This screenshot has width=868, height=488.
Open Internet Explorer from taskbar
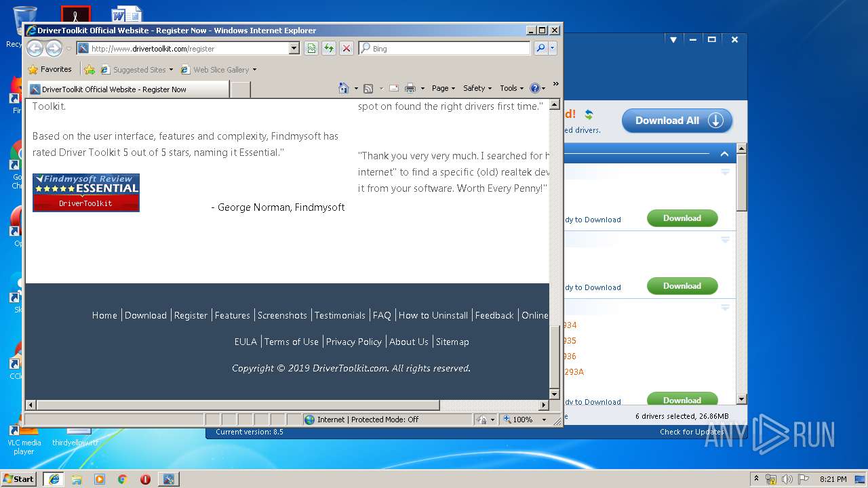[54, 479]
